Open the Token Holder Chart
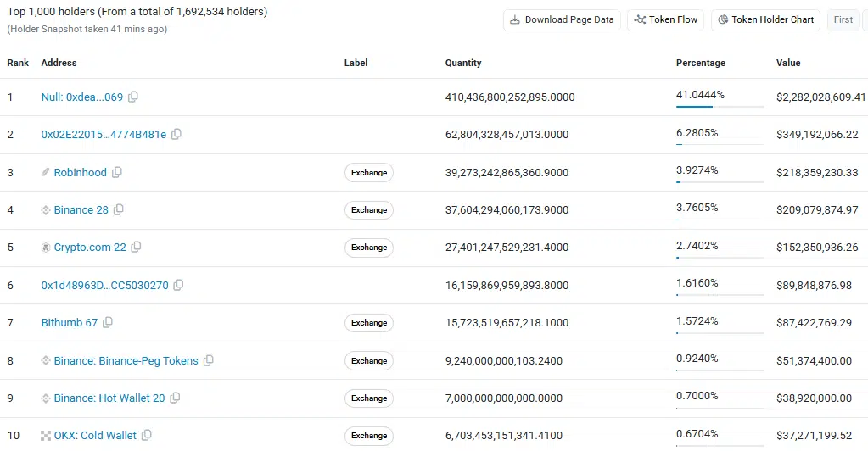The height and width of the screenshot is (451, 868). 765,19
